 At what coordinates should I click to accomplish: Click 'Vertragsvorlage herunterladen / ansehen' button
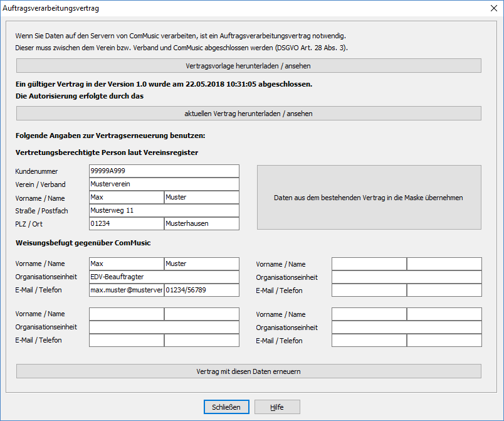(248, 66)
